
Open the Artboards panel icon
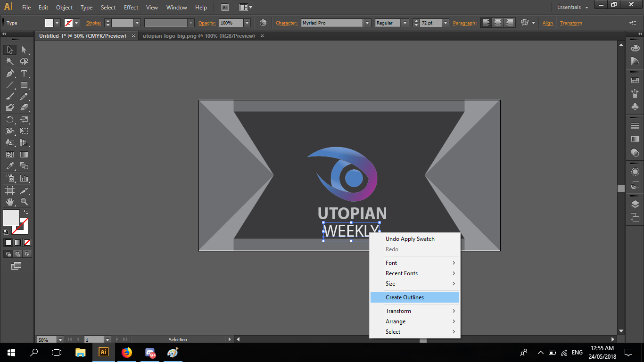point(635,217)
